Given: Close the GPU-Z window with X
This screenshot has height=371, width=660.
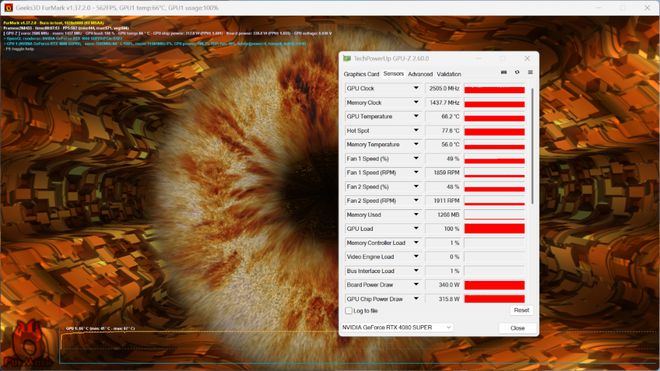Looking at the screenshot, I should (527, 59).
